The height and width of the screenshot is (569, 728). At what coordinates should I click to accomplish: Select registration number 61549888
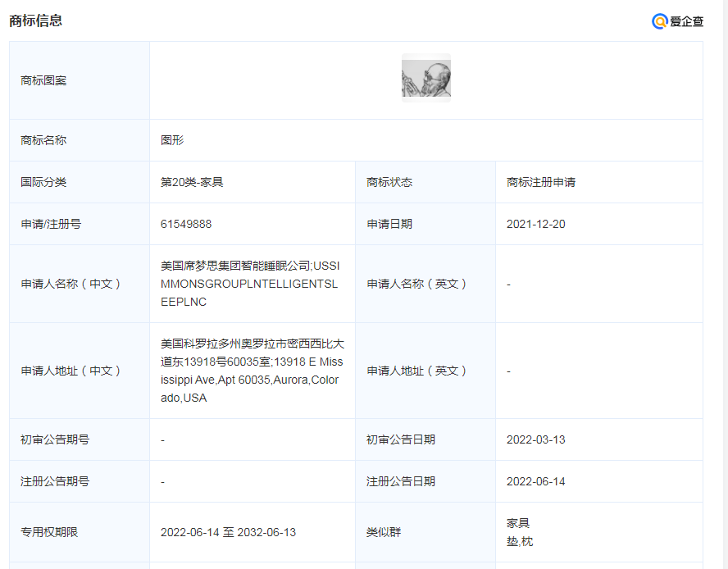coord(186,224)
